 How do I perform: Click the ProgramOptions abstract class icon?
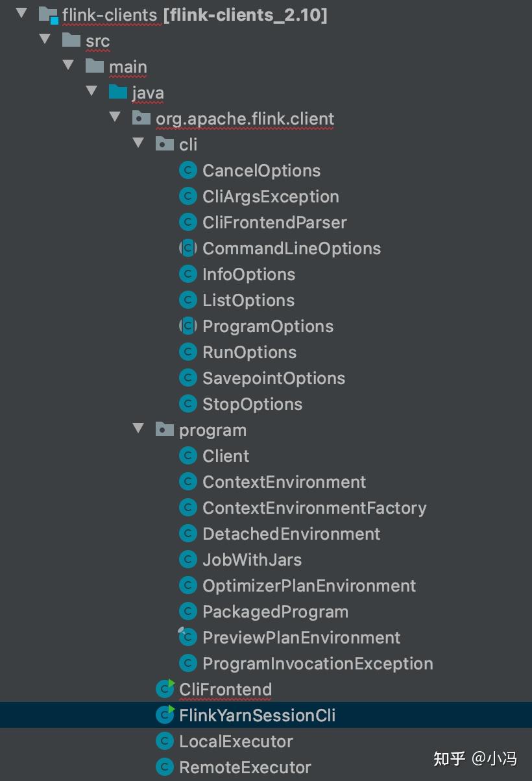[x=187, y=326]
